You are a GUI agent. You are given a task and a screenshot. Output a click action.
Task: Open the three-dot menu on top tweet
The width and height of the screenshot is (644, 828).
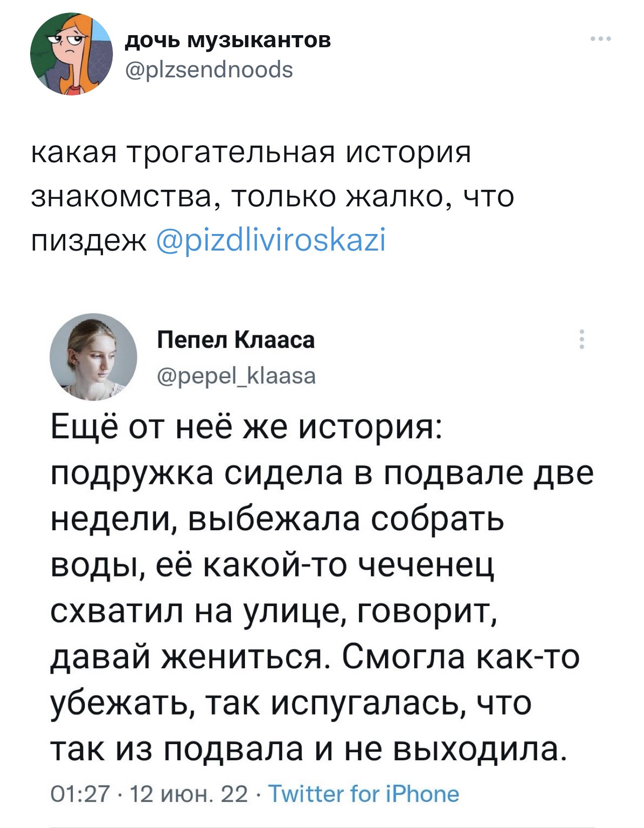pyautogui.click(x=601, y=39)
